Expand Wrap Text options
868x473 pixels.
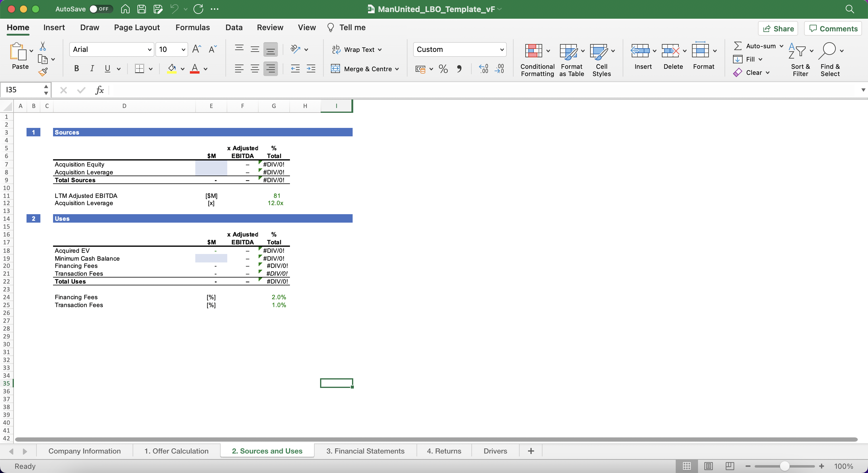click(x=380, y=49)
